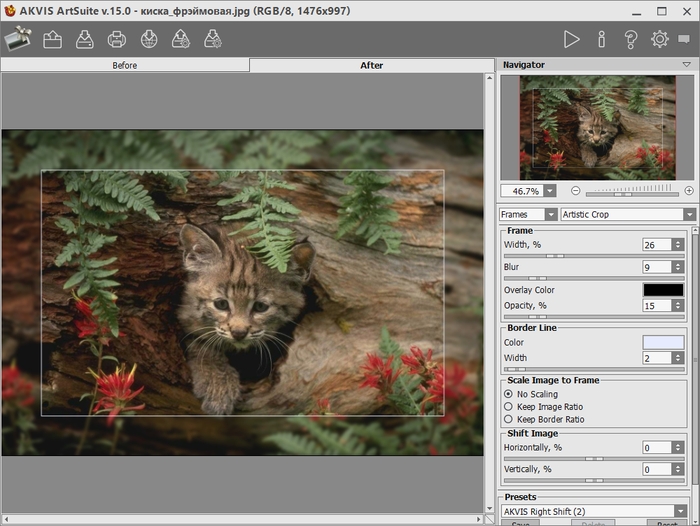Select the Keep Border Ratio option

pos(508,419)
